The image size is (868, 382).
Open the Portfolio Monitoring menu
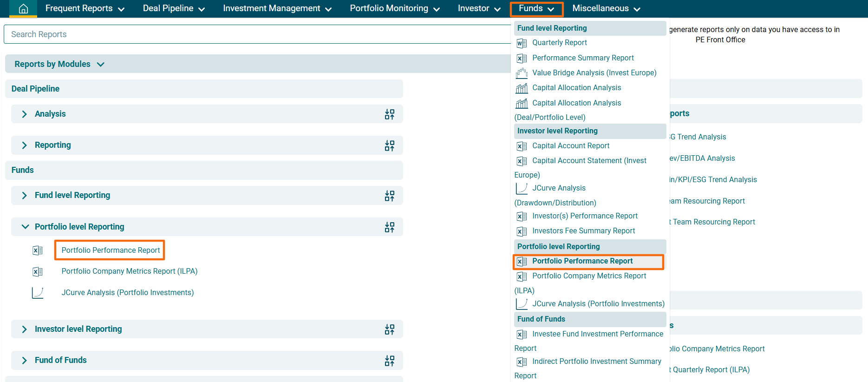point(394,8)
